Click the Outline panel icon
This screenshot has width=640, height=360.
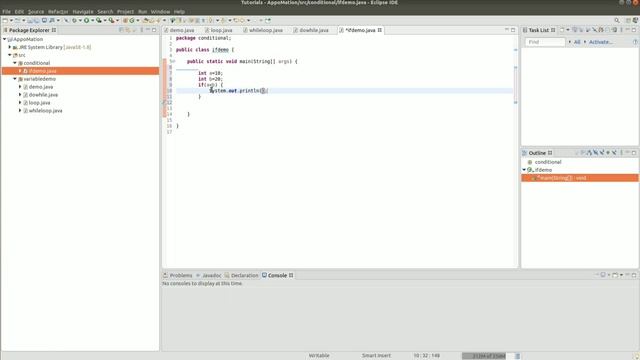click(x=525, y=153)
